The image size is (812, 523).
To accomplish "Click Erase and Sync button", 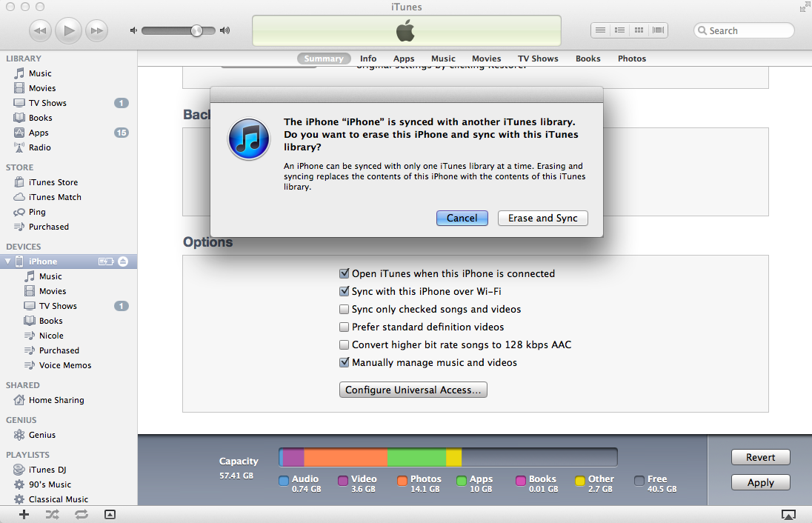I will (x=543, y=218).
